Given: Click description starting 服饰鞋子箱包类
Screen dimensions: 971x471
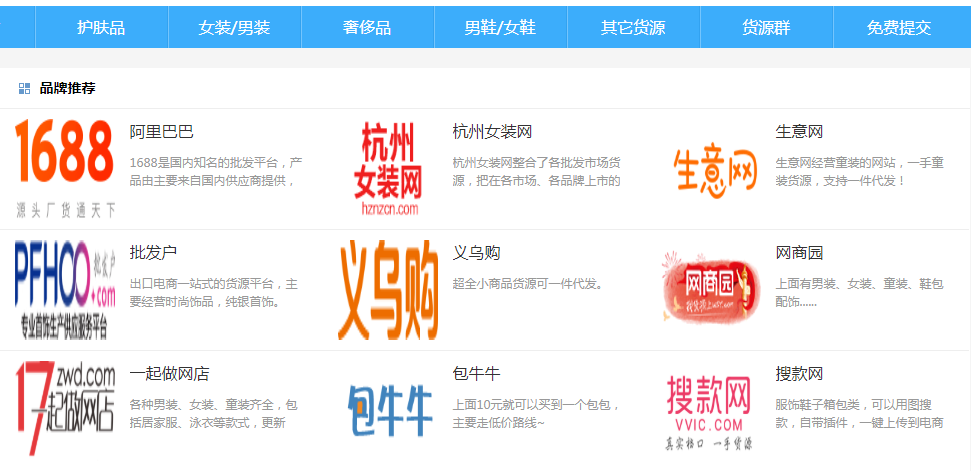Looking at the screenshot, I should [x=860, y=414].
